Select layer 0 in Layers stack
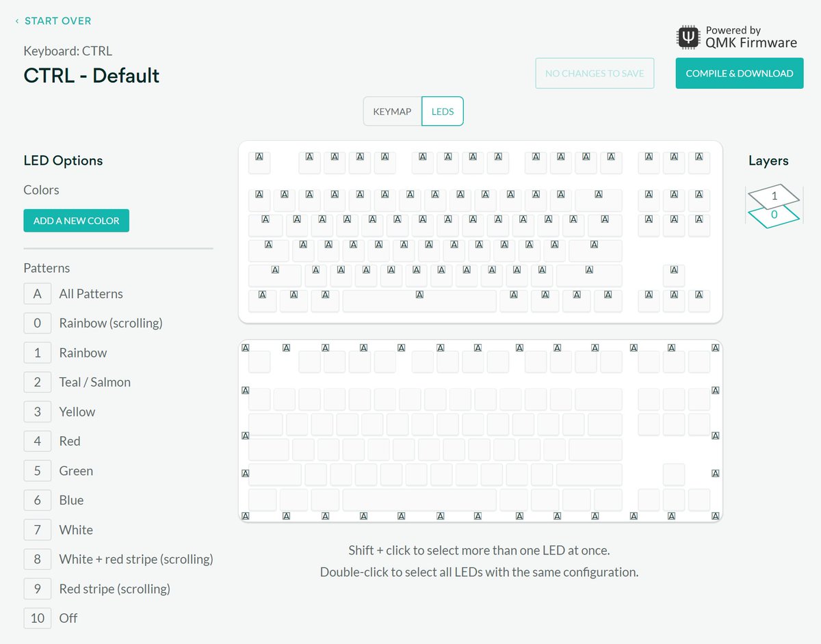This screenshot has width=821, height=644. pyautogui.click(x=774, y=216)
